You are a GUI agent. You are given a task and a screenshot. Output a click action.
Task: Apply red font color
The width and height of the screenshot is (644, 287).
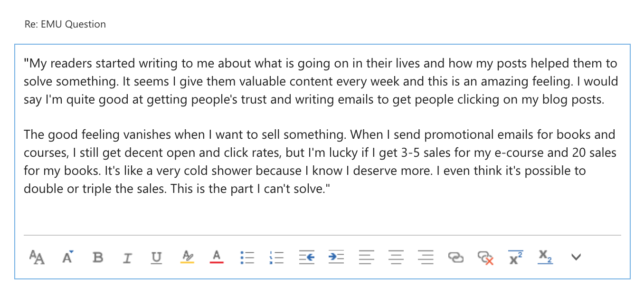coord(217,257)
